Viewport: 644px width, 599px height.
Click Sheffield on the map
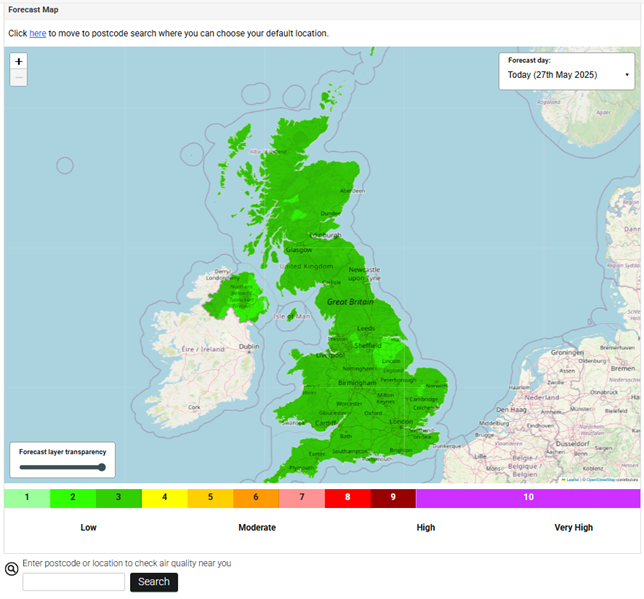point(368,346)
